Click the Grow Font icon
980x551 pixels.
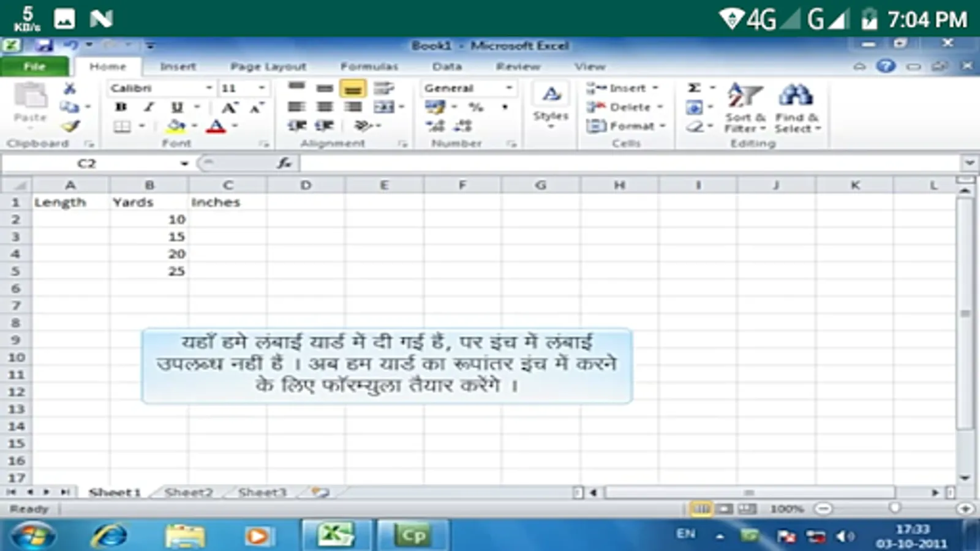229,108
